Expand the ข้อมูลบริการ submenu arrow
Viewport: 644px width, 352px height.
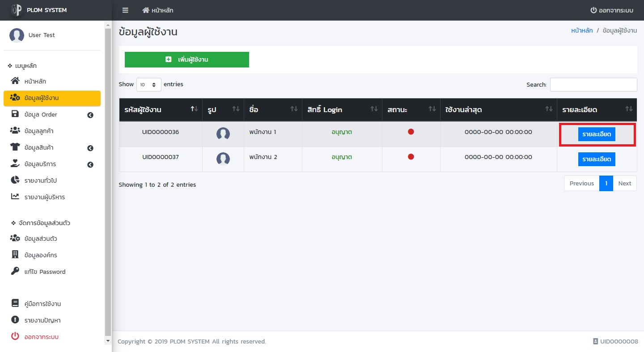[x=90, y=164]
